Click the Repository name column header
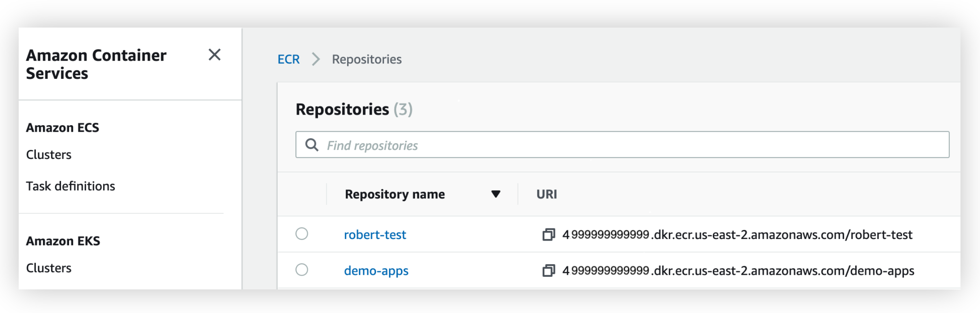This screenshot has width=980, height=313. point(395,194)
